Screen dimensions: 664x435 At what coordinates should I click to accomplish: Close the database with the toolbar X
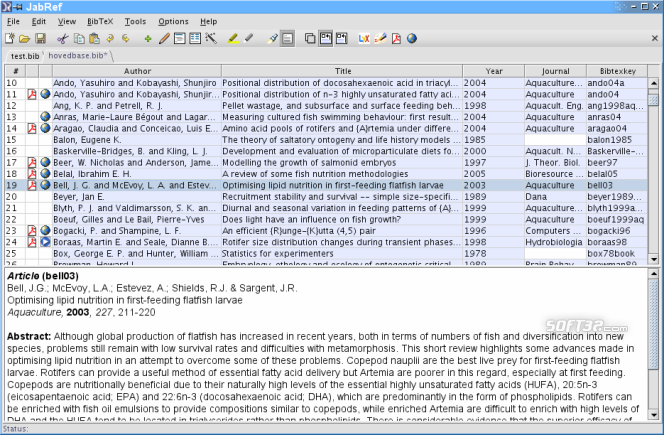pyautogui.click(x=655, y=39)
